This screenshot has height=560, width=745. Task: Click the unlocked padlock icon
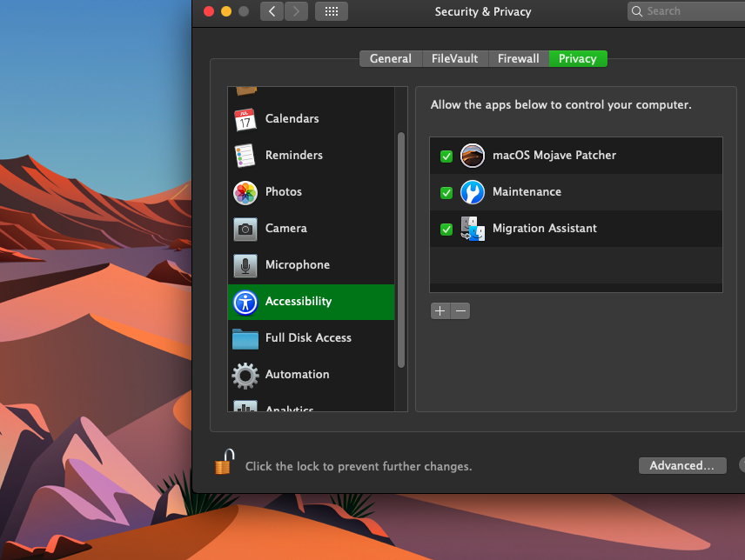225,462
